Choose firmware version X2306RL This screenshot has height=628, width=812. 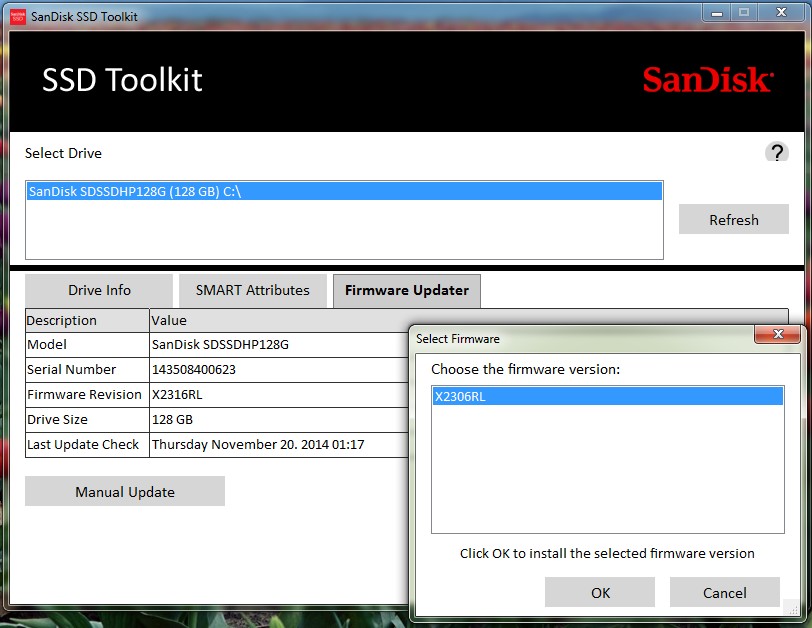coord(607,397)
